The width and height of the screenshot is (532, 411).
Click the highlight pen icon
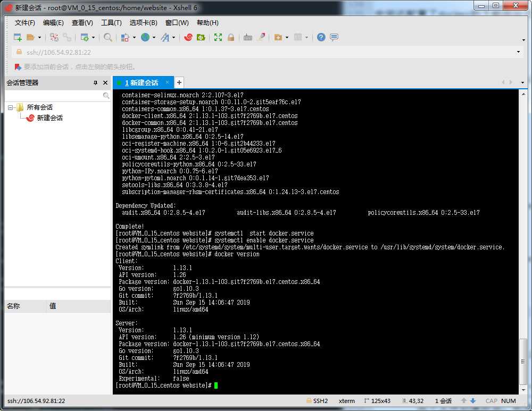pos(261,37)
